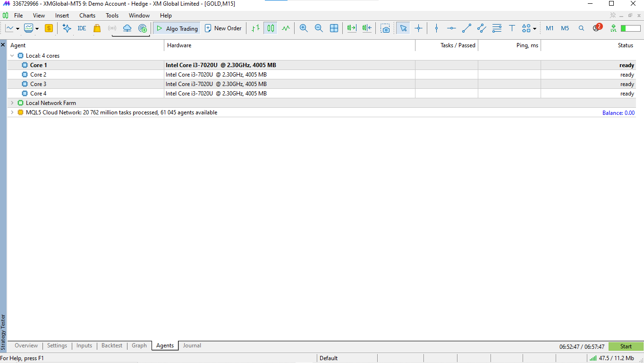
Task: Click the signal radar icon with plus
Action: click(143, 28)
